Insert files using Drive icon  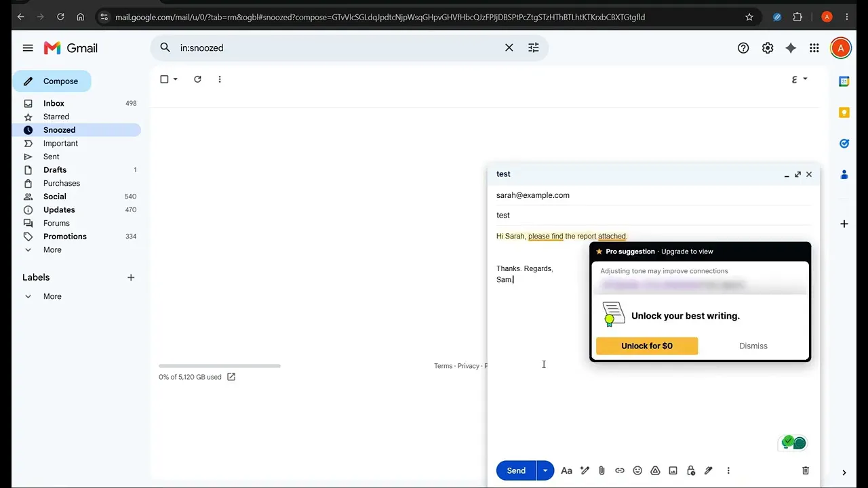point(655,470)
